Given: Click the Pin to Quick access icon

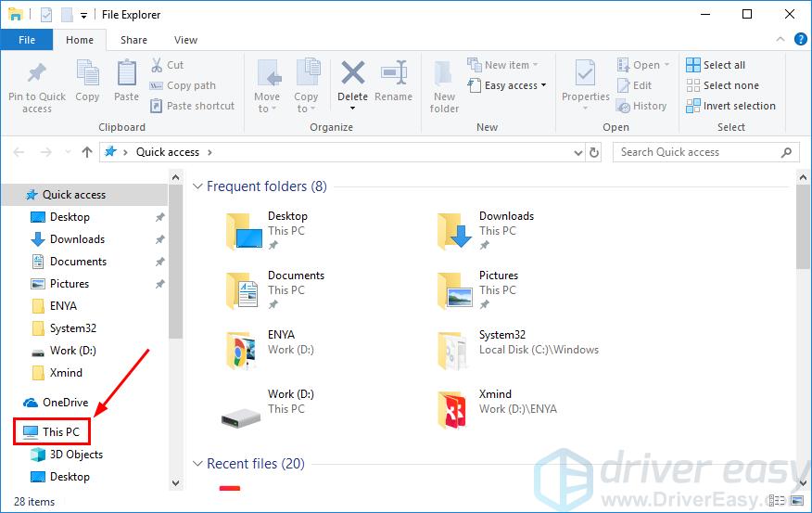Looking at the screenshot, I should point(37,74).
